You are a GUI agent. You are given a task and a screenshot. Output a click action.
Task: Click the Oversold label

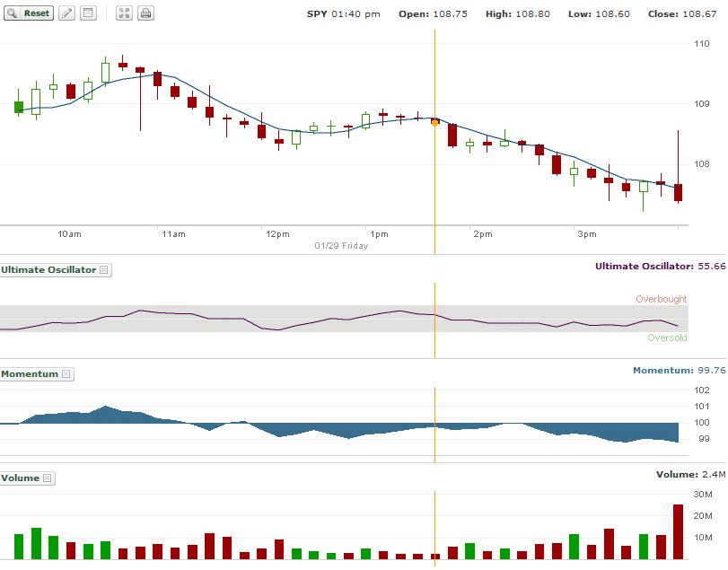click(667, 338)
